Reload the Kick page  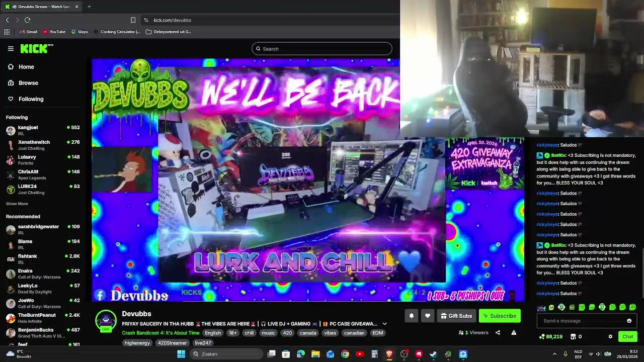point(27,20)
